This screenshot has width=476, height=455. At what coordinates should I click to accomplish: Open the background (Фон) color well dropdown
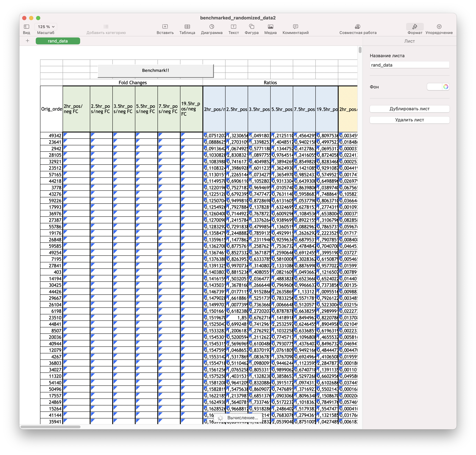click(434, 87)
